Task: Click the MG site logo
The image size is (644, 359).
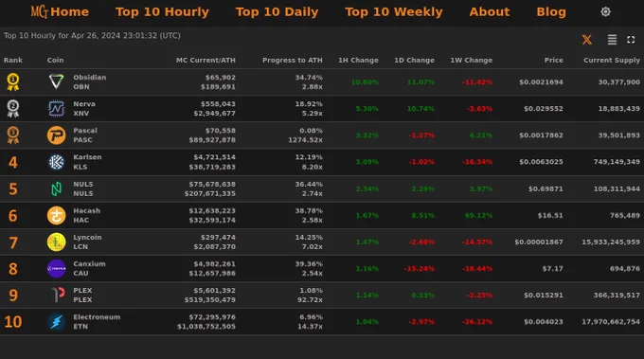Action: pos(40,11)
